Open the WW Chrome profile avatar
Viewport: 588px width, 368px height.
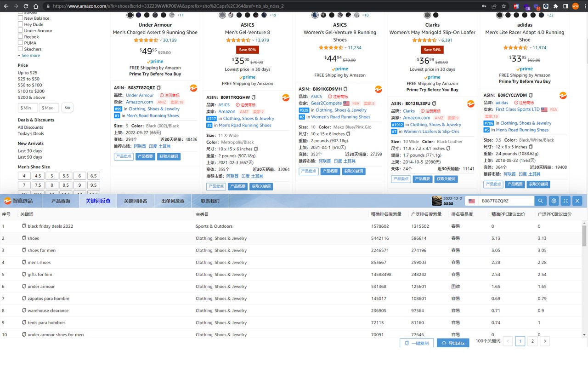[x=575, y=6]
